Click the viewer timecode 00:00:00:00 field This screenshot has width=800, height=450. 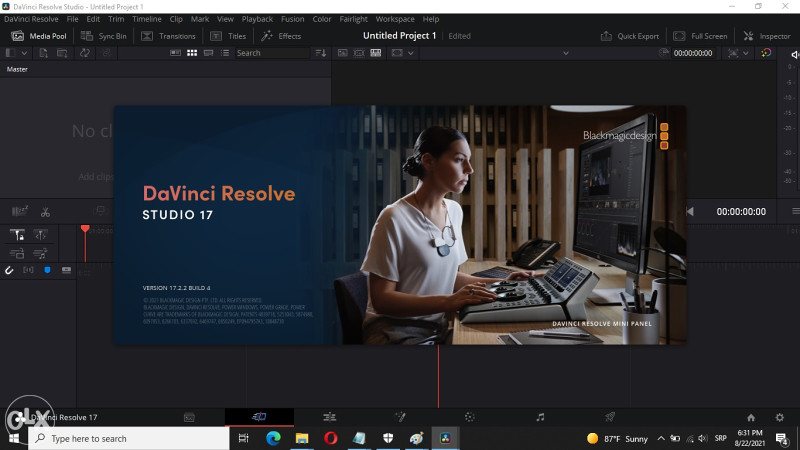coord(693,53)
